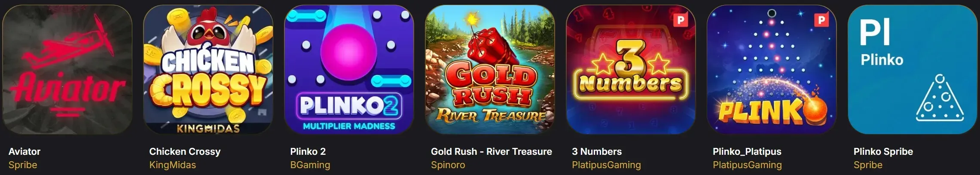Viewport: 980px width, 175px height.
Task: Click the Aviator title text
Action: point(24,151)
